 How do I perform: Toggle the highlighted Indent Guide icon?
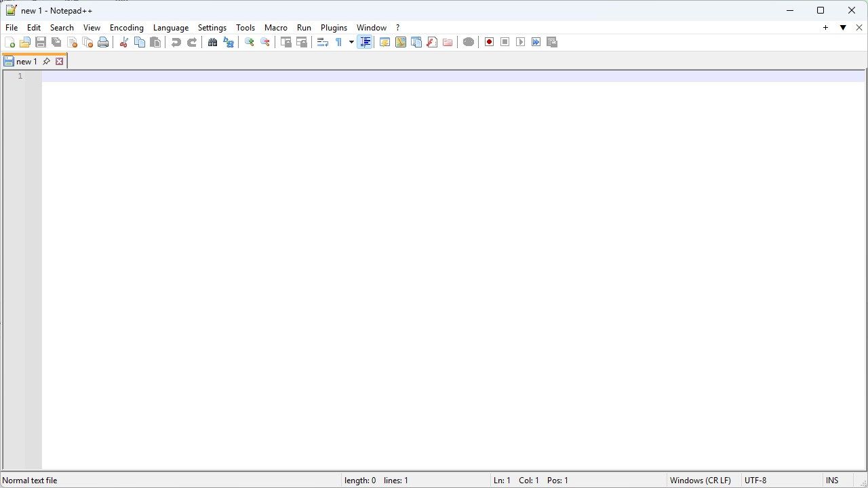[365, 42]
